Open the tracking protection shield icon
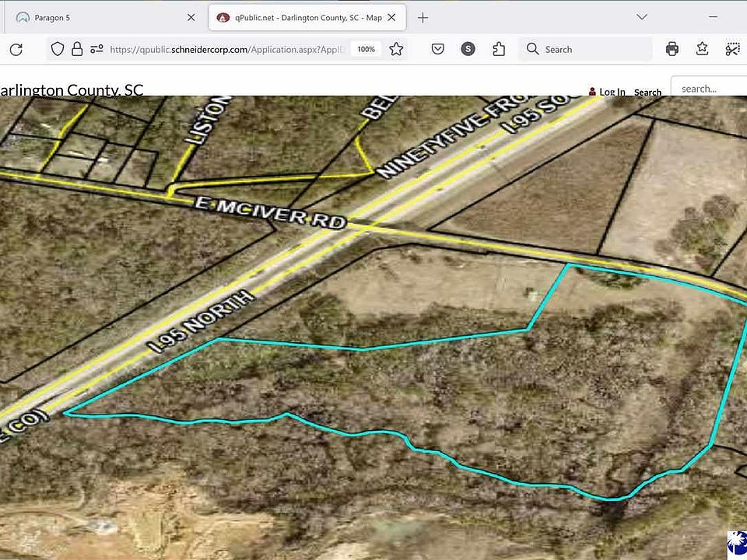747x560 pixels. [x=57, y=49]
